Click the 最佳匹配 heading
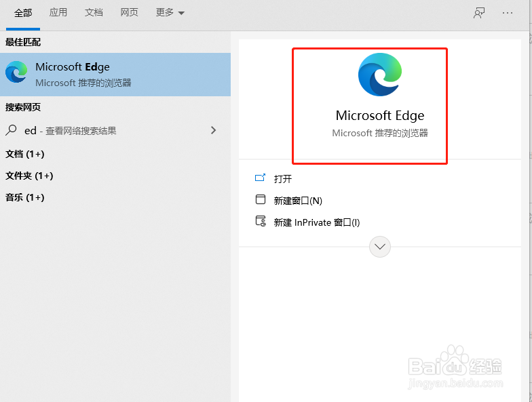 (23, 42)
